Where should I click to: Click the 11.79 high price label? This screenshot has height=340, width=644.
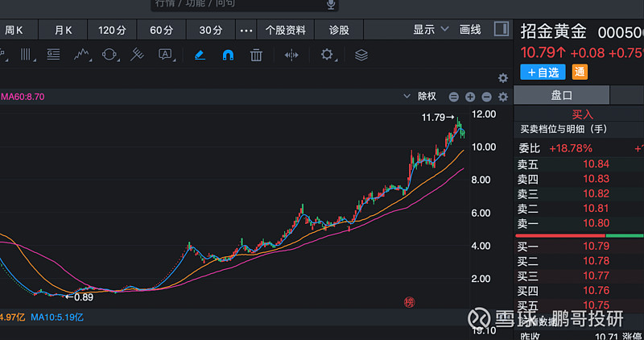tap(432, 118)
